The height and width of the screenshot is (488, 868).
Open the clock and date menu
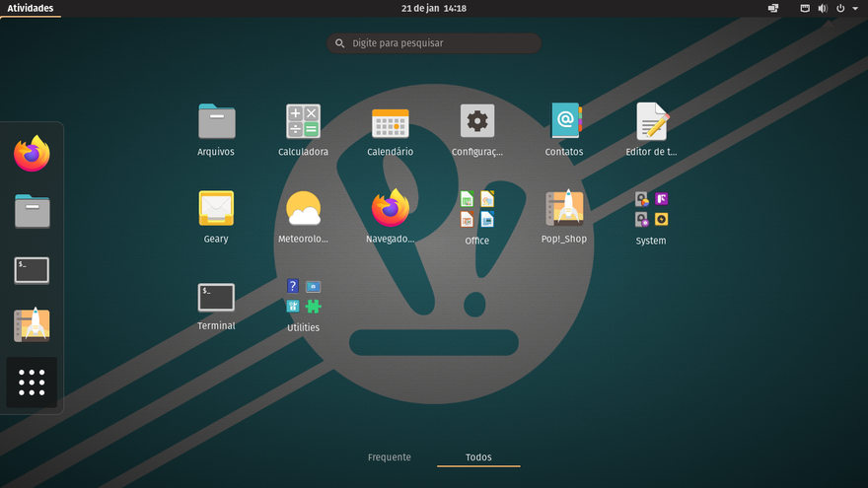coord(434,8)
